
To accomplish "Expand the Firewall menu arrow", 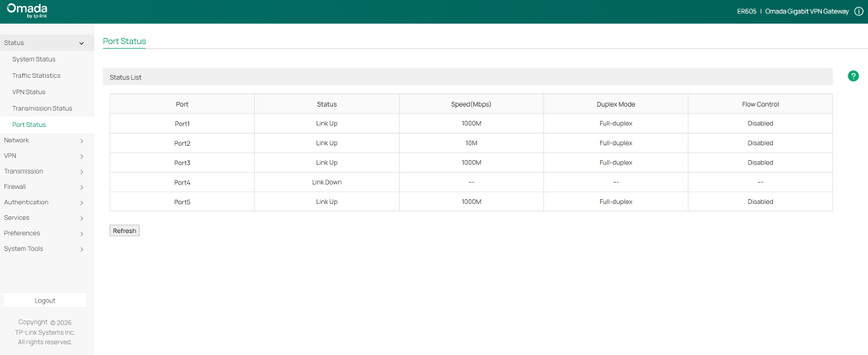I will 82,187.
